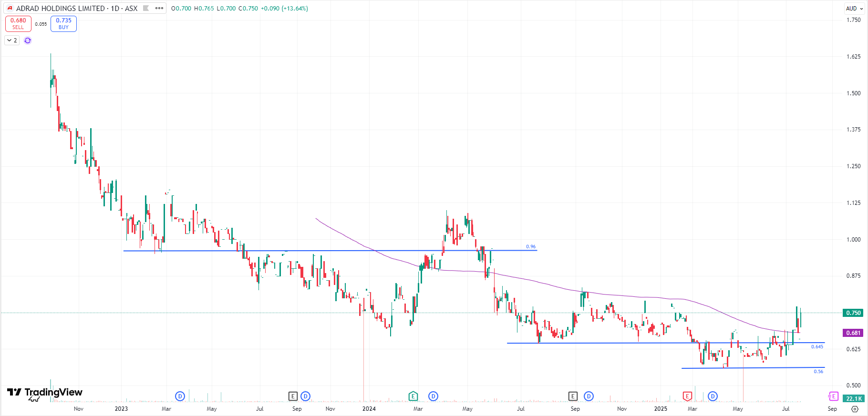Click the red earnings marker near March 2025
Image resolution: width=868 pixels, height=416 pixels.
tap(687, 396)
